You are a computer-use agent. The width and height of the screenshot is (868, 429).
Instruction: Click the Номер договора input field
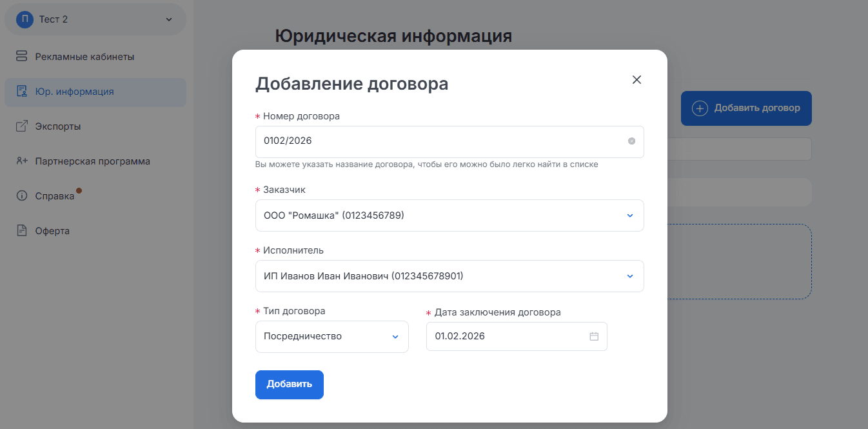tap(449, 141)
